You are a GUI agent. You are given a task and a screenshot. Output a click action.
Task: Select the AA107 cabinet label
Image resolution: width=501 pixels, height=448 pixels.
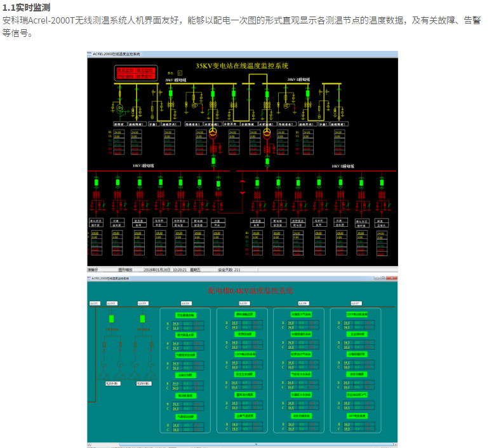(356, 303)
